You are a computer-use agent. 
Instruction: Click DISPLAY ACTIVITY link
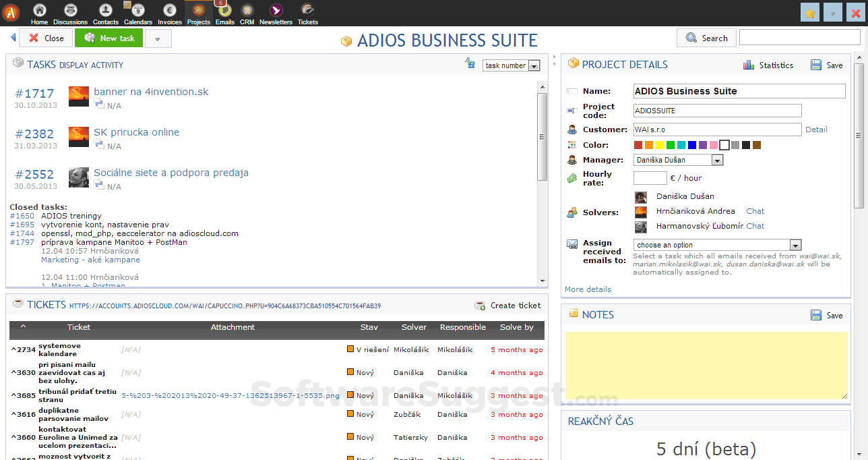(91, 65)
